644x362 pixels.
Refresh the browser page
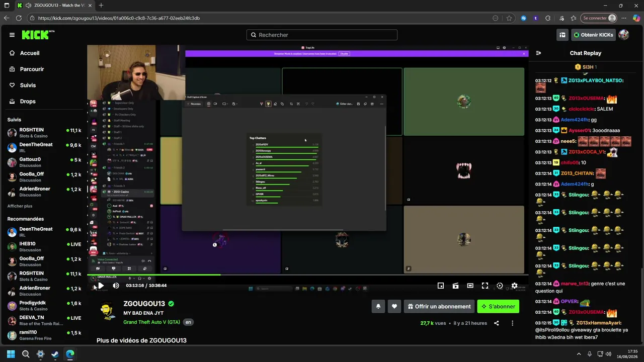19,18
